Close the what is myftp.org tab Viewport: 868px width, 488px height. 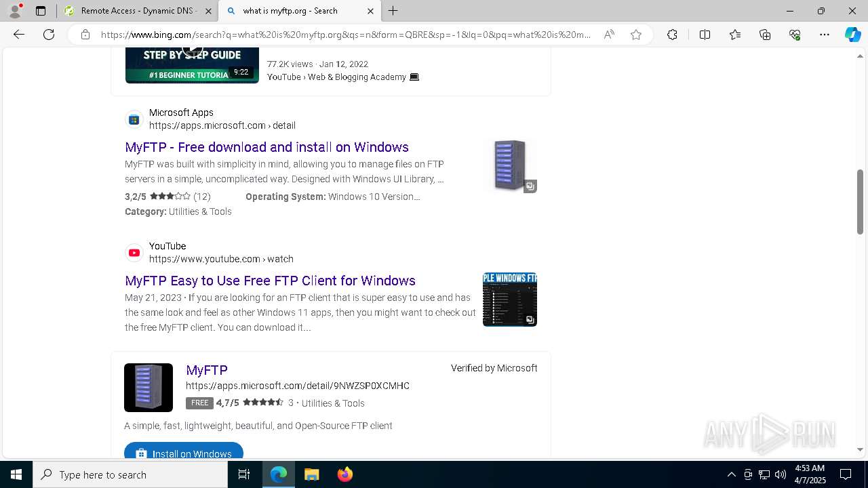coord(370,11)
